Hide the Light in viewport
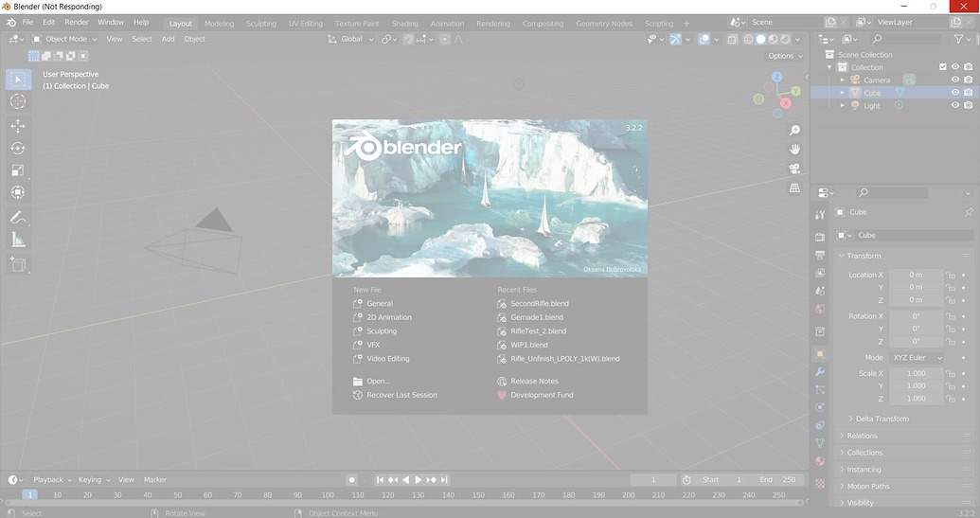Image resolution: width=980 pixels, height=518 pixels. (955, 106)
